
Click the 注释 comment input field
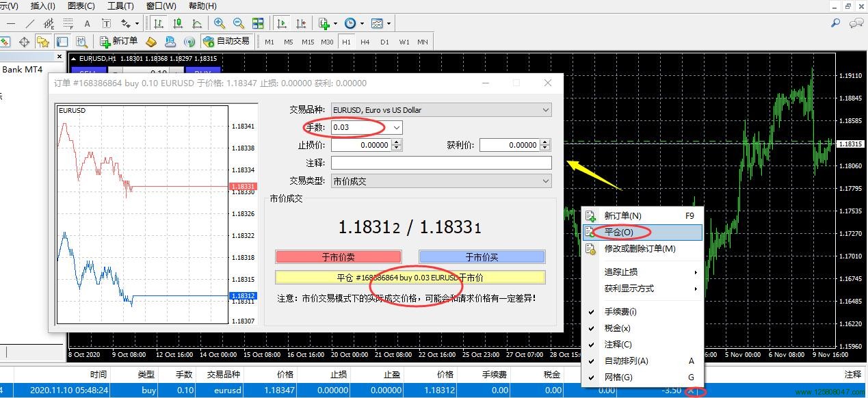tap(441, 163)
